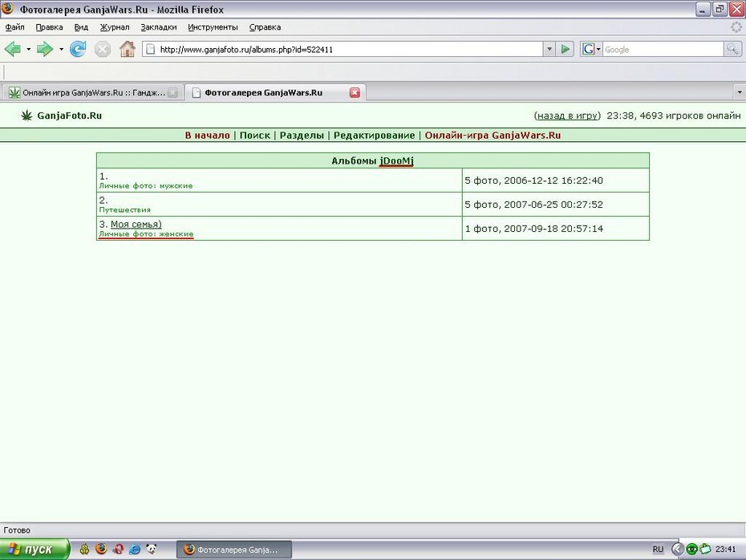Open the Инструменты menu
The height and width of the screenshot is (560, 746).
point(213,27)
